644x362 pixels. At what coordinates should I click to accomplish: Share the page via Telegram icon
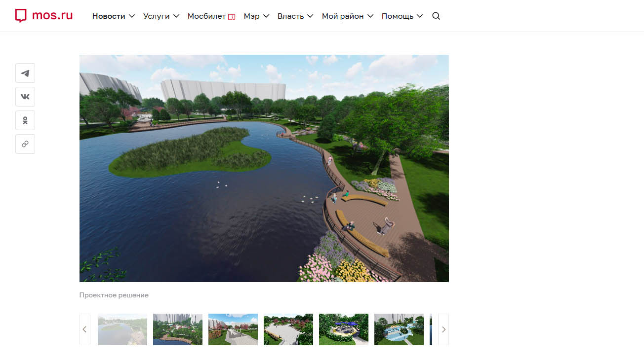click(25, 73)
